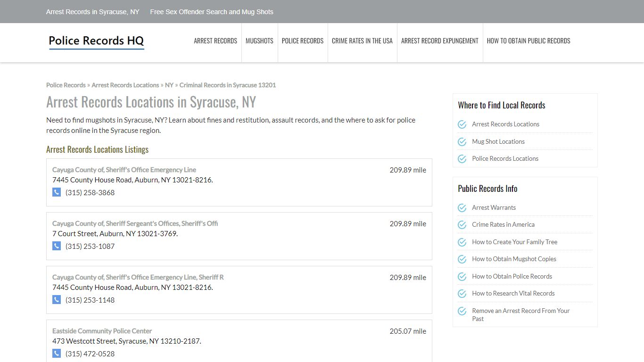Open Criminal Records in Syracuse 13201 breadcrumb
Image resolution: width=644 pixels, height=362 pixels.
pyautogui.click(x=228, y=85)
